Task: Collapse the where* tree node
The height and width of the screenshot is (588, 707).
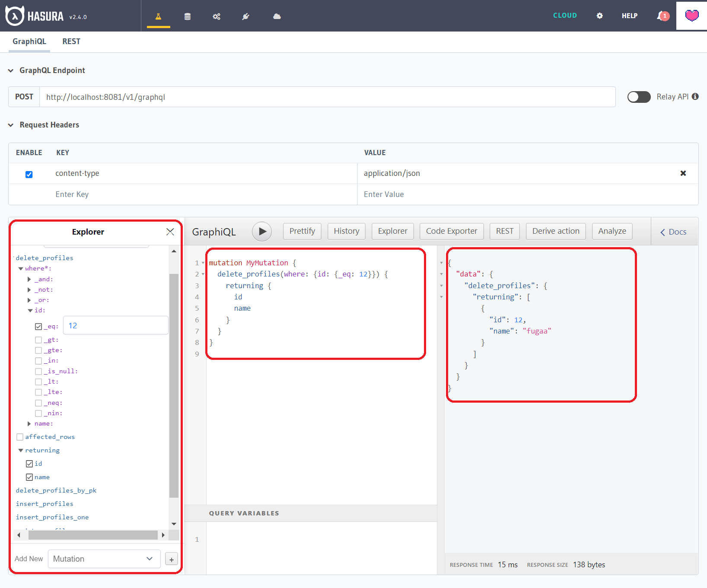Action: tap(21, 269)
